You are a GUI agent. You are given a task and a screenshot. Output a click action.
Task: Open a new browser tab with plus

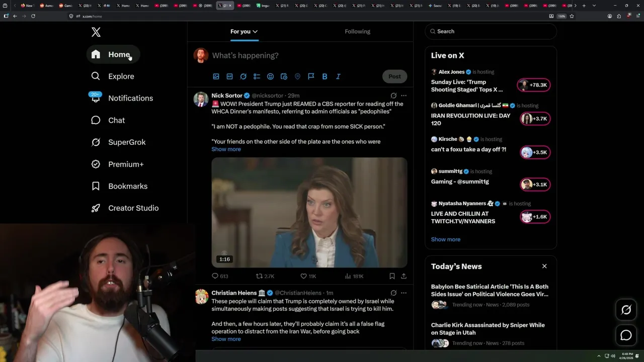pos(584,6)
